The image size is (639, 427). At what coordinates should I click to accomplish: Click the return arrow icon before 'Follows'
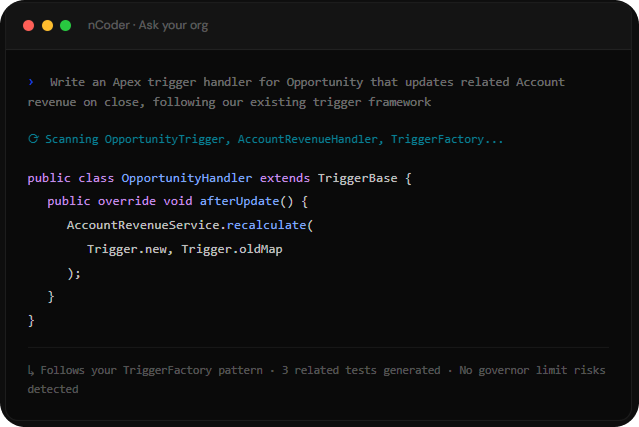pos(31,370)
